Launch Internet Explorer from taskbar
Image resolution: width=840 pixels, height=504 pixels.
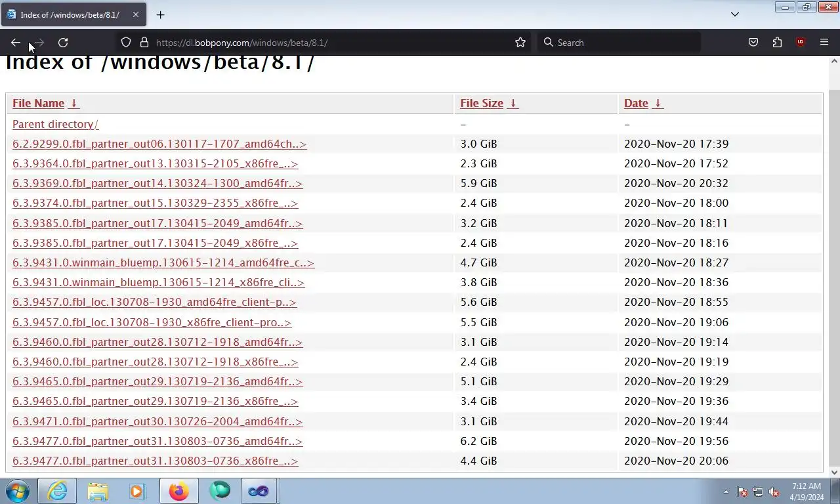(57, 491)
